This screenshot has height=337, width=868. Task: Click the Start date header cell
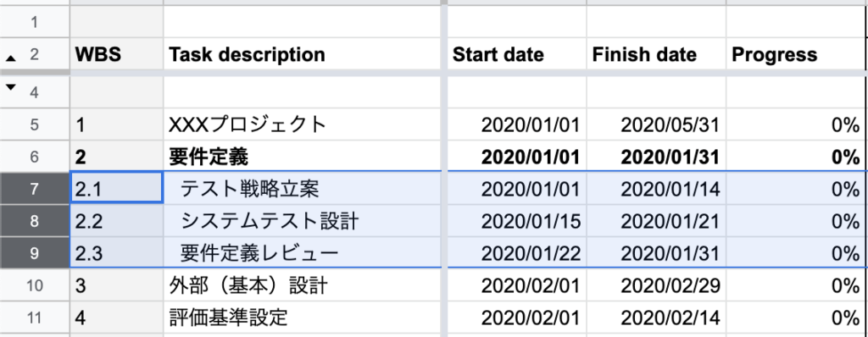[517, 54]
